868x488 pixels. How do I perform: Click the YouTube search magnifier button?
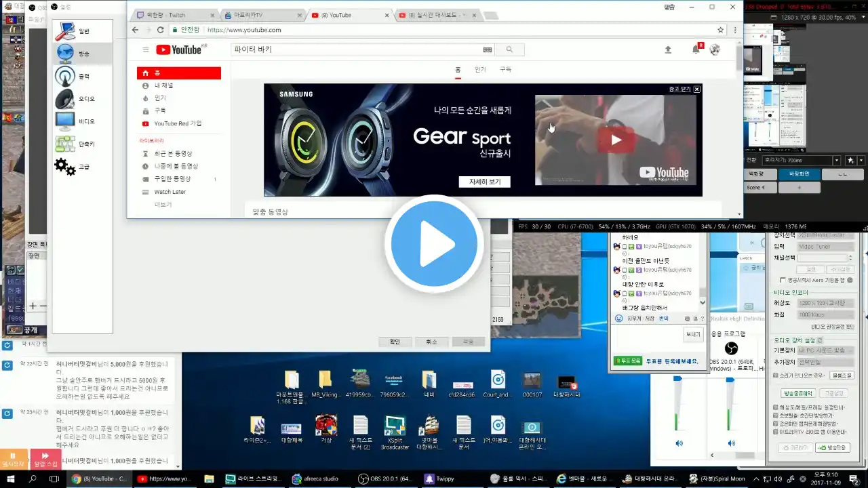click(x=509, y=49)
